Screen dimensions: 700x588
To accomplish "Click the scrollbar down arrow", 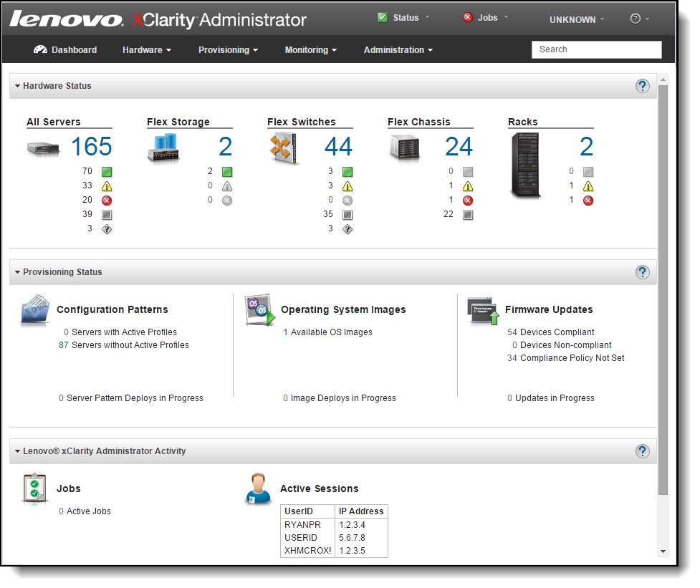I will (x=663, y=551).
